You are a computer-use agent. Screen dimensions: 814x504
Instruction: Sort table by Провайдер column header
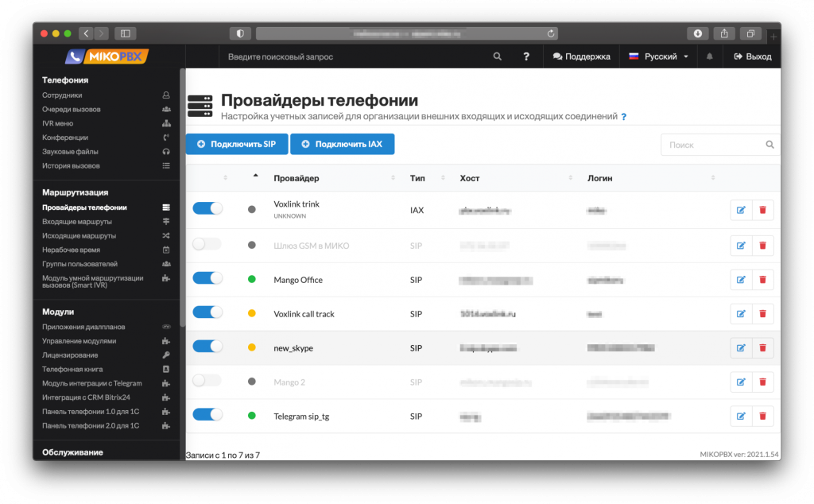click(296, 178)
